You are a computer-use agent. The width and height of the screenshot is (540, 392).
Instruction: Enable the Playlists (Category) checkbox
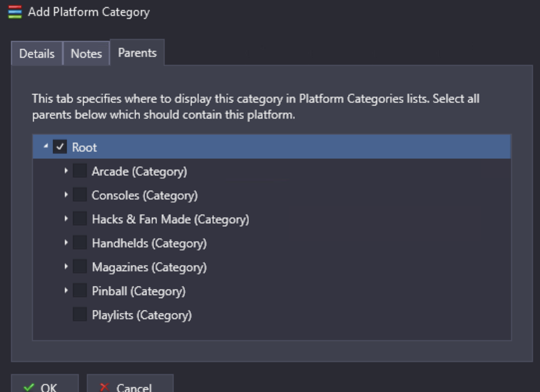tap(80, 314)
